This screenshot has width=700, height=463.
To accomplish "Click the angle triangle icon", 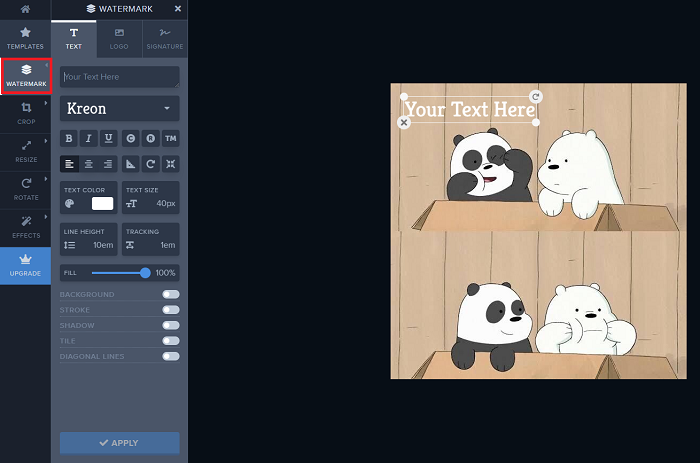I will pos(130,164).
